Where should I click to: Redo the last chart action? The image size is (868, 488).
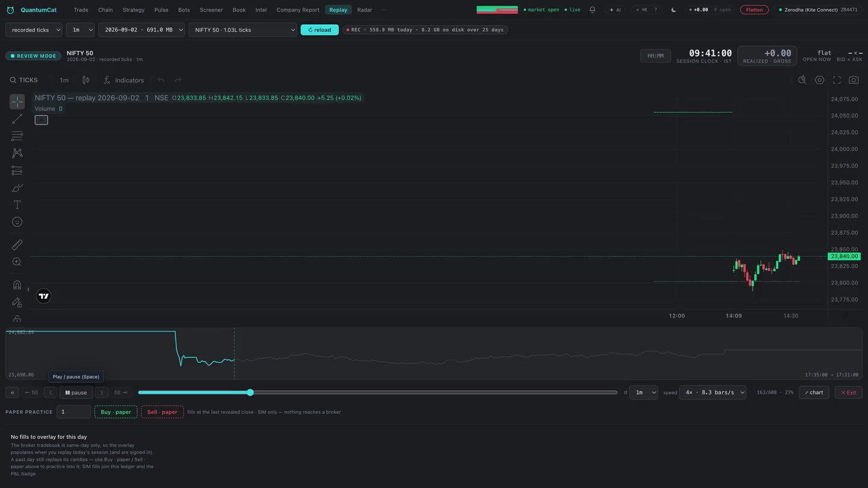[178, 80]
